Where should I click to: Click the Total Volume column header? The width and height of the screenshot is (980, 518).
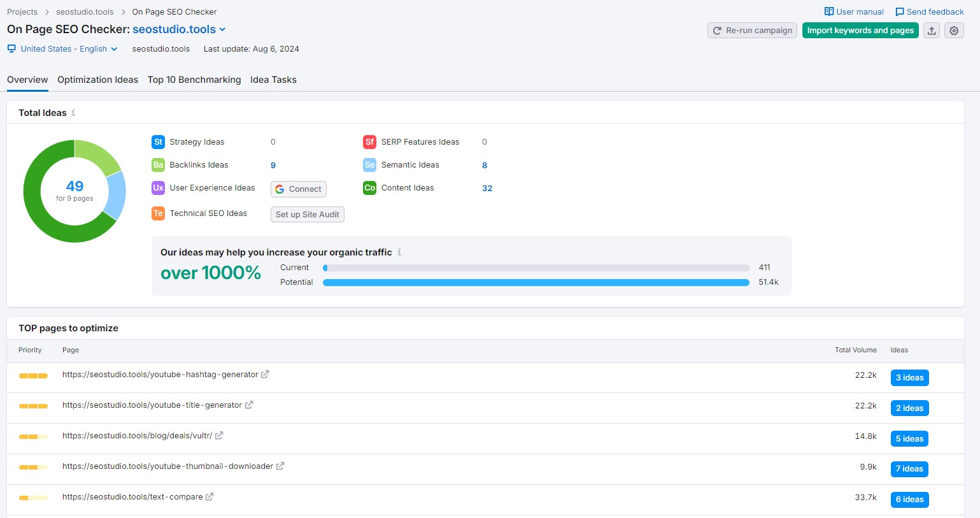point(856,350)
